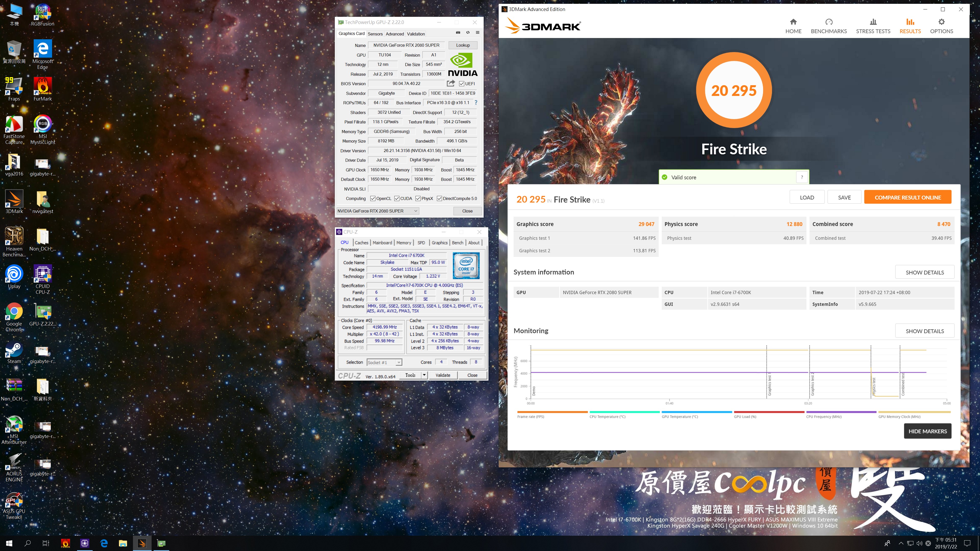
Task: Open the CPU-Z Memory tab
Action: [x=404, y=243]
